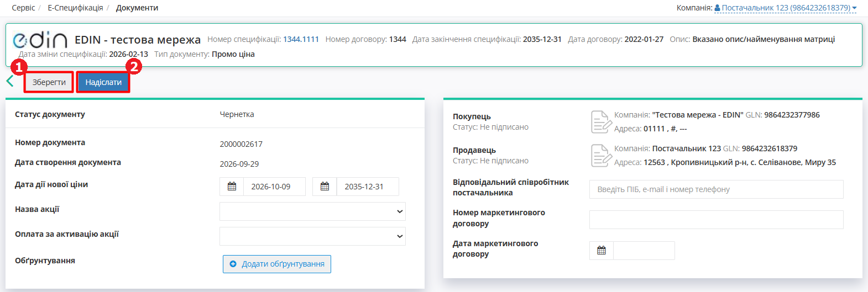The image size is (868, 292).
Task: Go to Сервіс breadcrumb
Action: pos(23,8)
